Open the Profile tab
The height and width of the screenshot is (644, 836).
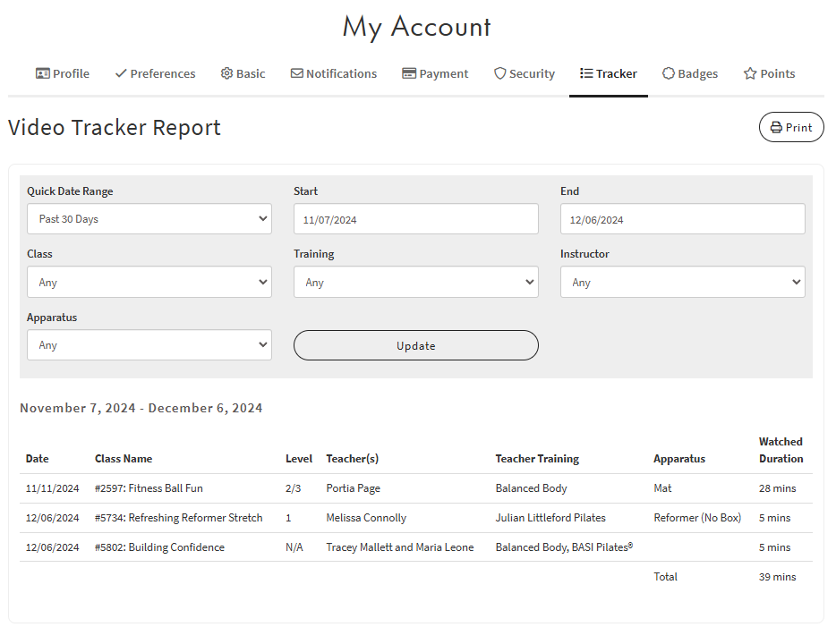(x=63, y=73)
